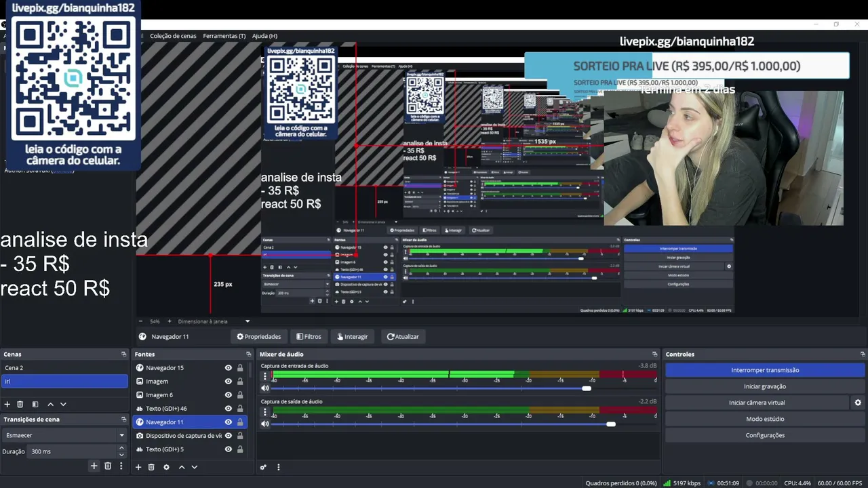Click the Fontes list scrollbar
Screen dimensions: 868x488
(x=250, y=371)
